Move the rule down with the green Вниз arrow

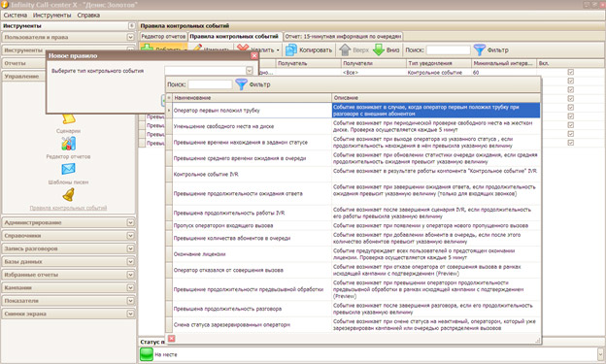379,50
